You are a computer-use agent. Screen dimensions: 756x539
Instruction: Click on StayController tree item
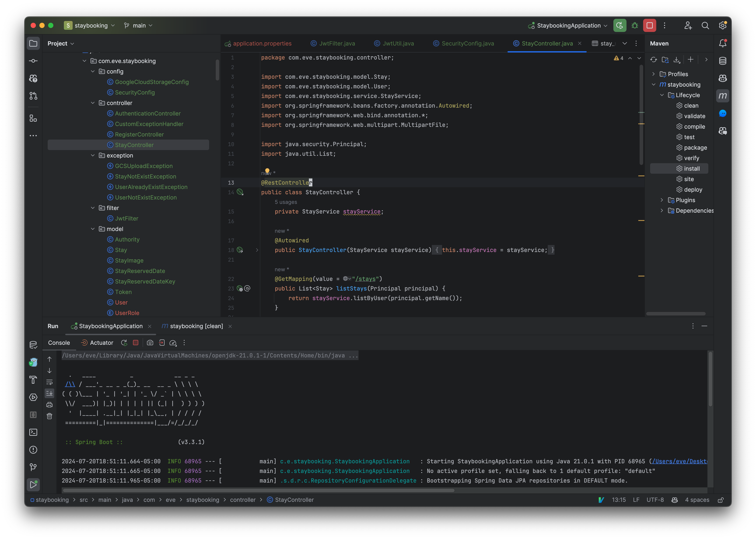click(x=134, y=145)
